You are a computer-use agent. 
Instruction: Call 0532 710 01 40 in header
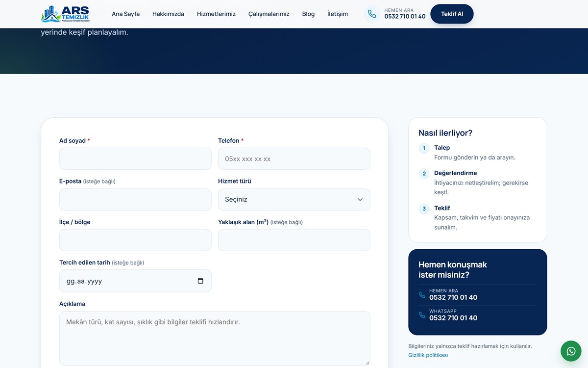click(405, 16)
